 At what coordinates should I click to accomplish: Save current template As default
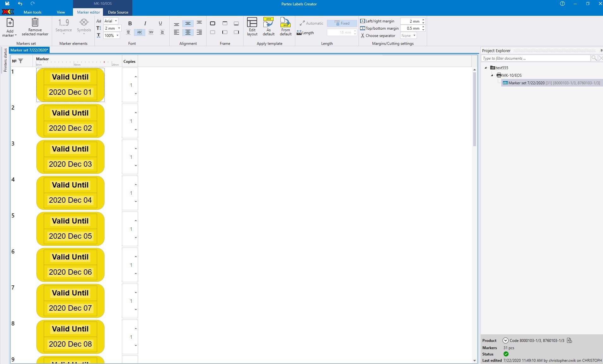coord(268,27)
